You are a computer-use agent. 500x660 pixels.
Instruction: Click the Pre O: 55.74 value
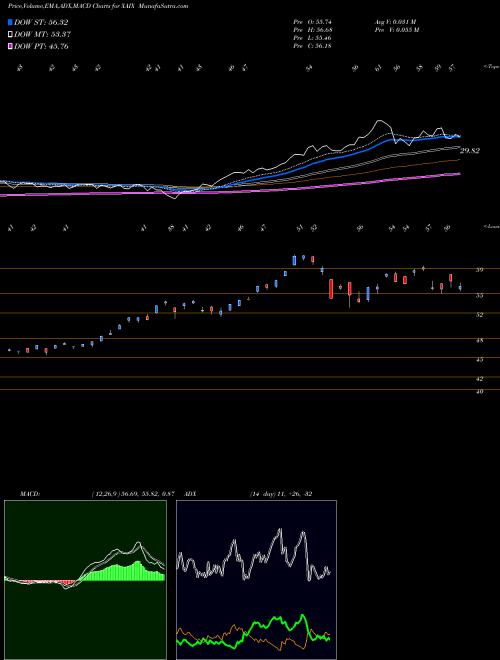(313, 21)
